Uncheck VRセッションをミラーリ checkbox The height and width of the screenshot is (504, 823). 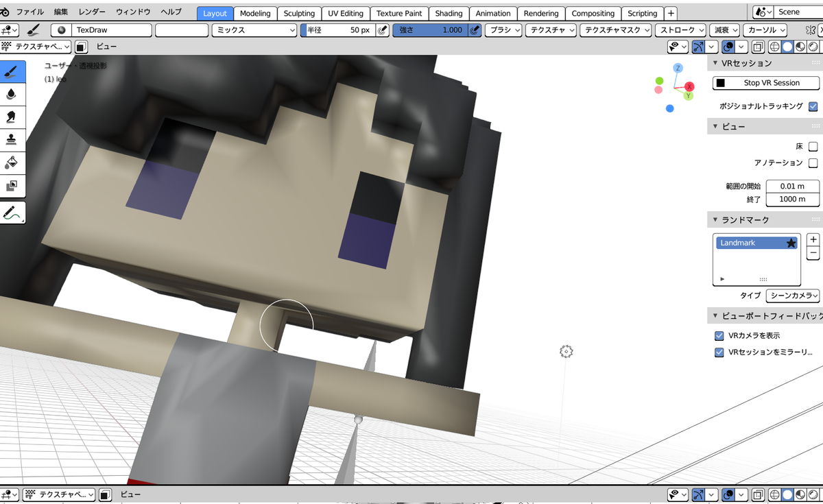pyautogui.click(x=719, y=352)
